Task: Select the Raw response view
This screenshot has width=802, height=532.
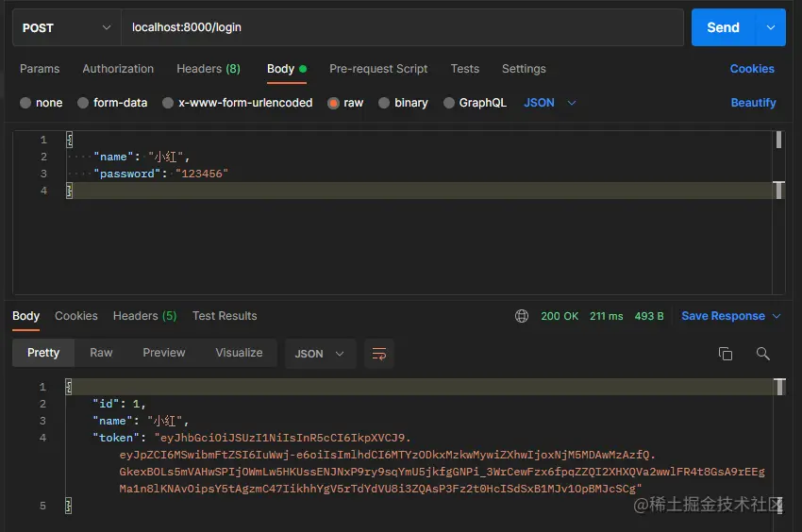Action: tap(101, 353)
